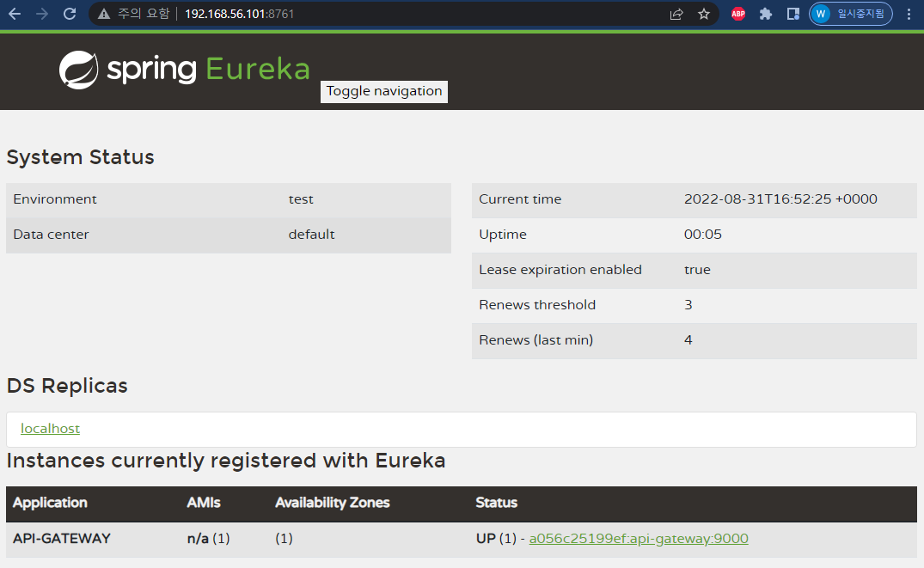Screen dimensions: 924x568
Task: Click the Uptime label
Action: pyautogui.click(x=503, y=235)
